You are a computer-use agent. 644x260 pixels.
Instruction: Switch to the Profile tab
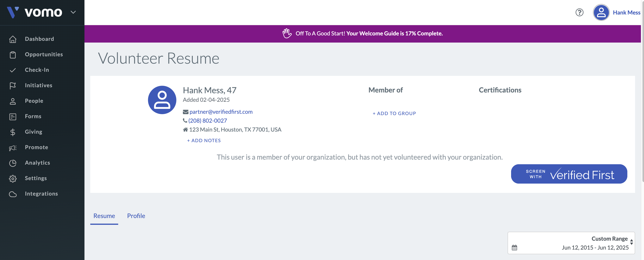(x=136, y=216)
